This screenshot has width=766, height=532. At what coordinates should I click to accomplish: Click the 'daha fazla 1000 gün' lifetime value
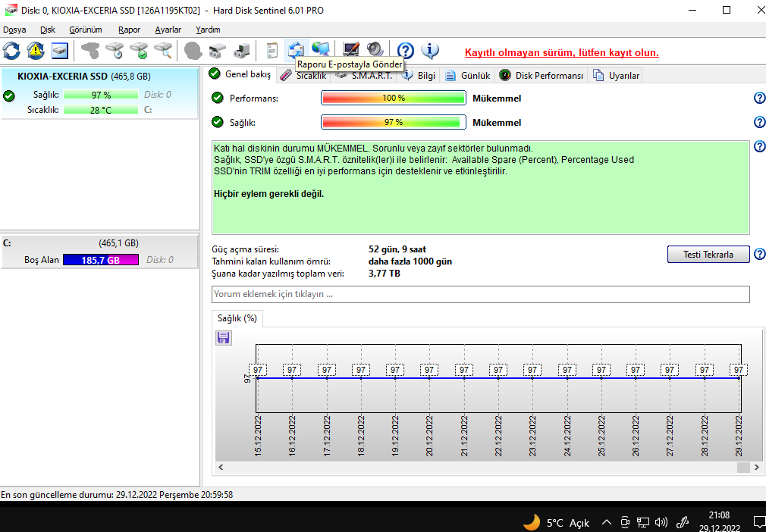pyautogui.click(x=410, y=261)
